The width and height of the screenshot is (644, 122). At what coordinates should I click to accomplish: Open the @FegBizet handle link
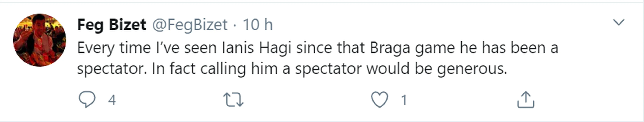click(x=190, y=25)
